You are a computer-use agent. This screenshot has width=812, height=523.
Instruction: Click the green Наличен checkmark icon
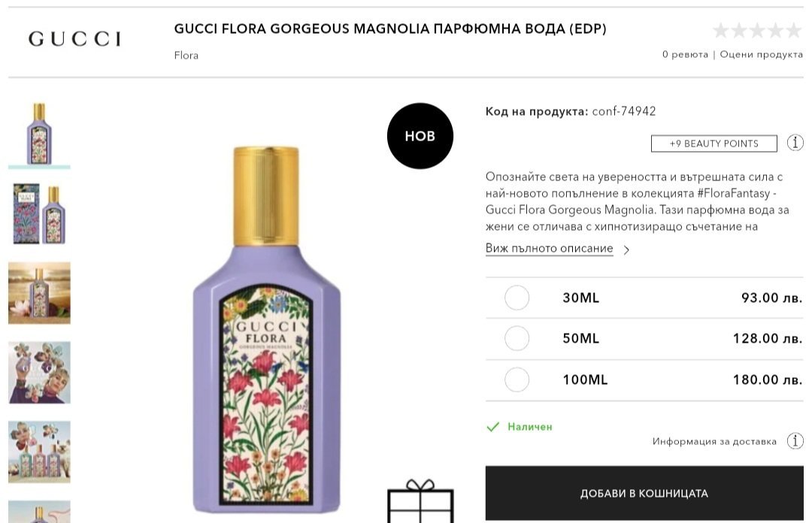pyautogui.click(x=493, y=427)
